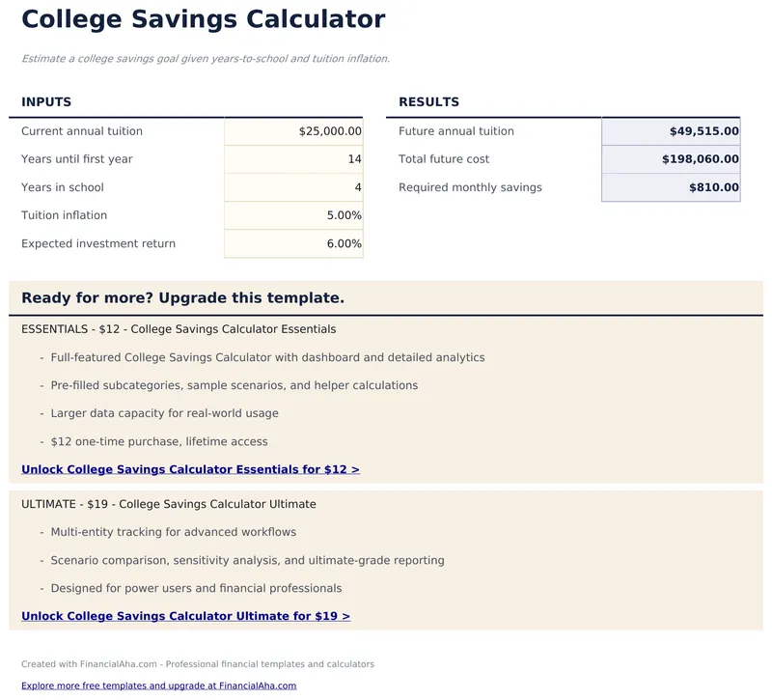Click the Current annual tuition label
Screen dimensions: 772x700
coord(82,131)
